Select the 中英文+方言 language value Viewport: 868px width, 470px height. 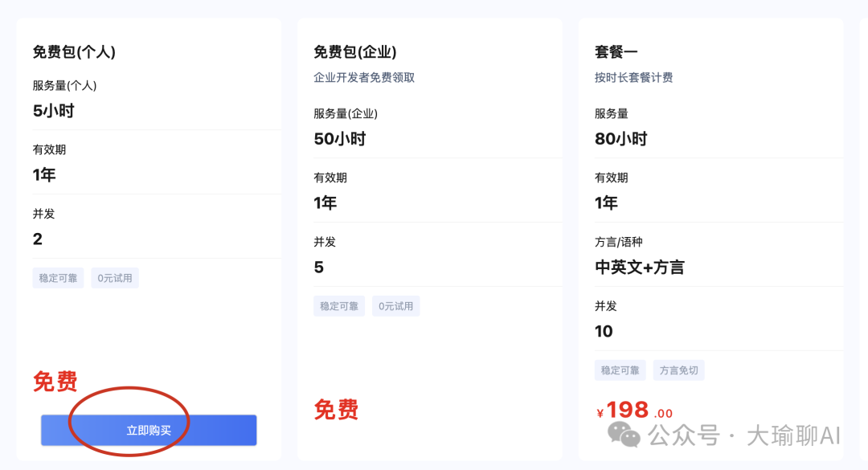point(639,267)
